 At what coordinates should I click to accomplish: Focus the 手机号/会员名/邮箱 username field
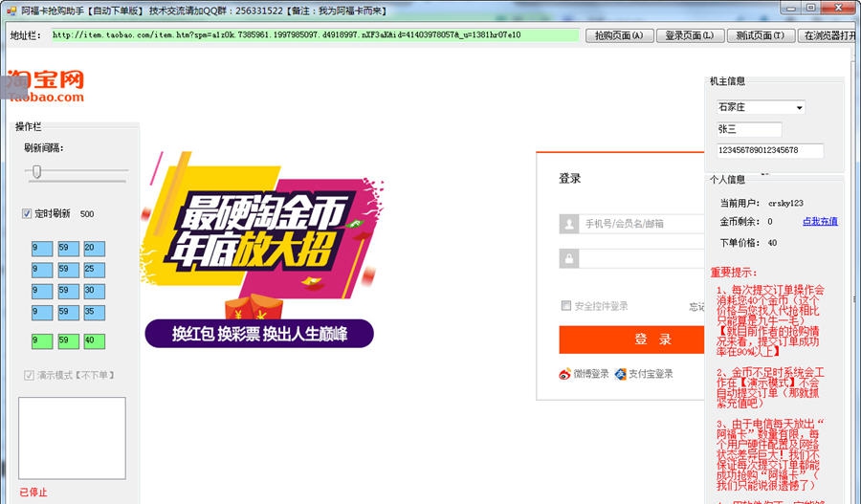pyautogui.click(x=641, y=224)
